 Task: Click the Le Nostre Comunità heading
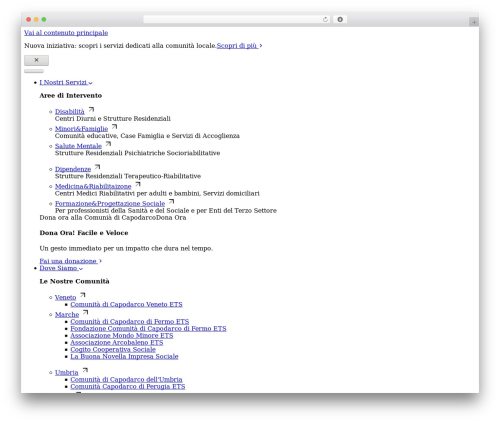(x=74, y=282)
